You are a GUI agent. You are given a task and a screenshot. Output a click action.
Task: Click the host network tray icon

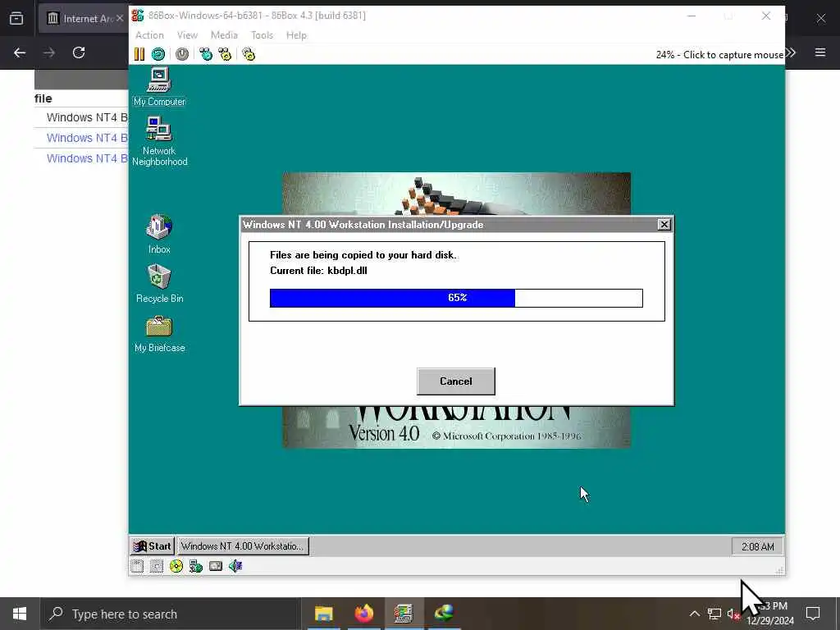714,614
